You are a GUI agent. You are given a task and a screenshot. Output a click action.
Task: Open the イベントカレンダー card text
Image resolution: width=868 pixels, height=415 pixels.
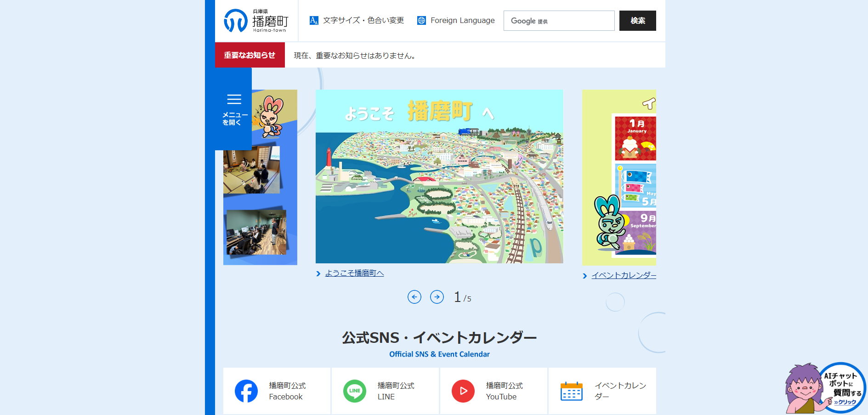pyautogui.click(x=620, y=391)
